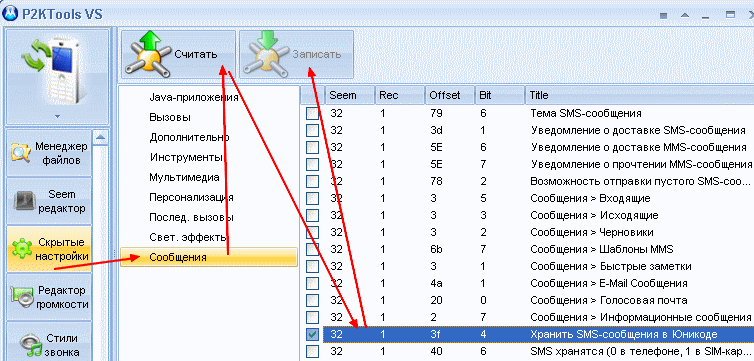Image resolution: width=754 pixels, height=361 pixels.
Task: Select Java-приложения category
Action: click(194, 98)
